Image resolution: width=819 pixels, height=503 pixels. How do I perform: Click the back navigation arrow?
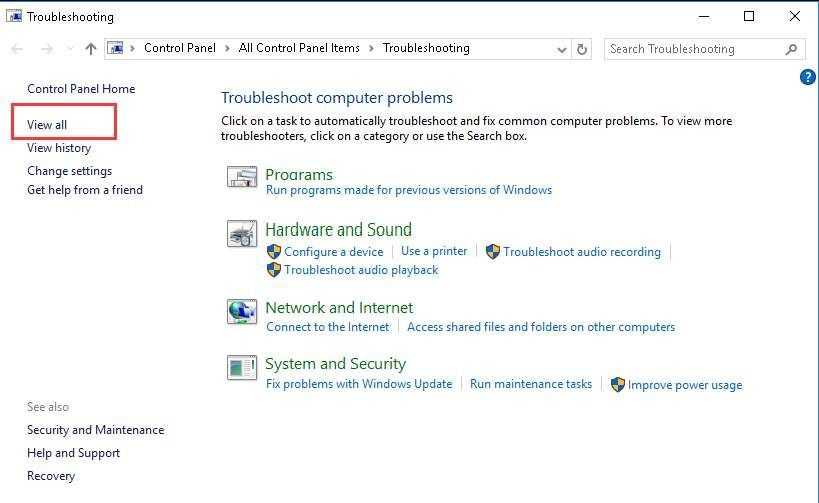point(18,48)
